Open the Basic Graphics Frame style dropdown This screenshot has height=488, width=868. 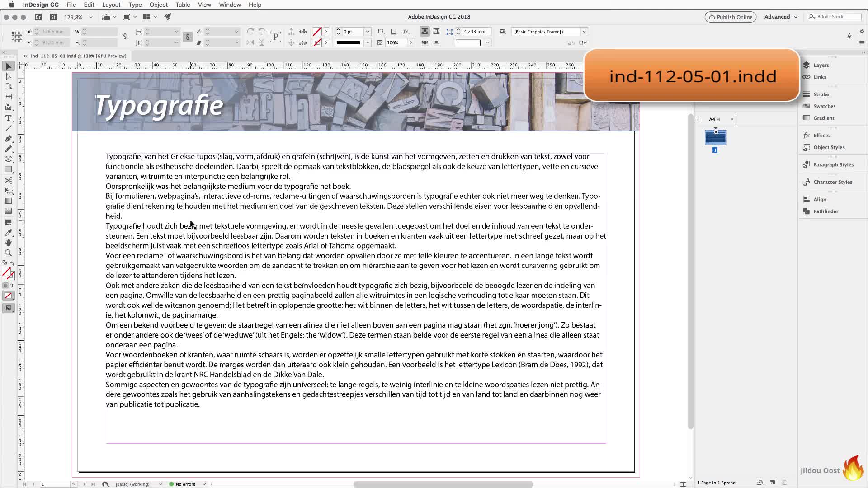584,32
